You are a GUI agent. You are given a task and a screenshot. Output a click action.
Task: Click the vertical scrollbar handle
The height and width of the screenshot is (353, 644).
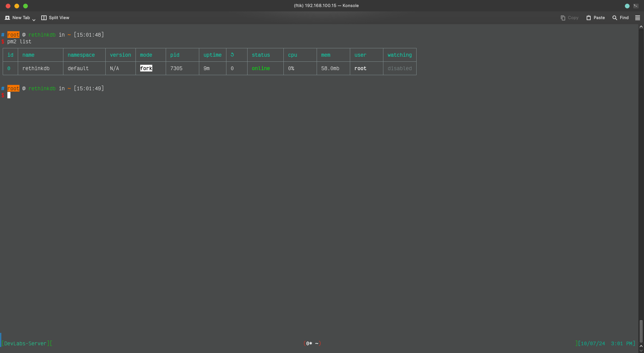(641, 332)
